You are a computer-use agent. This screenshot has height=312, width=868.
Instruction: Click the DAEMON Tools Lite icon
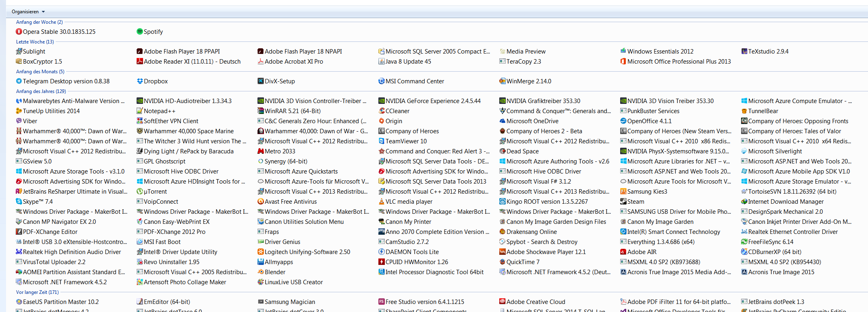(x=382, y=252)
